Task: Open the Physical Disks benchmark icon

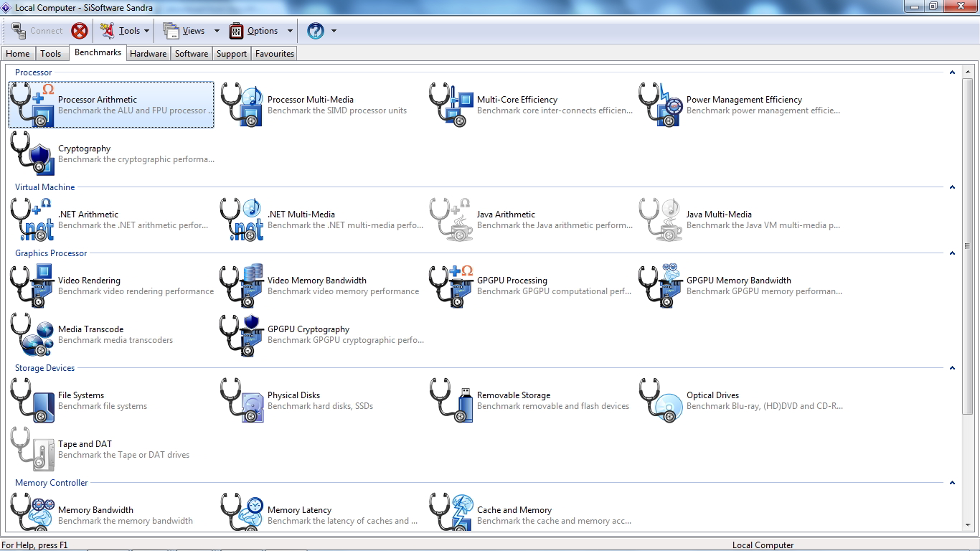Action: coord(242,400)
